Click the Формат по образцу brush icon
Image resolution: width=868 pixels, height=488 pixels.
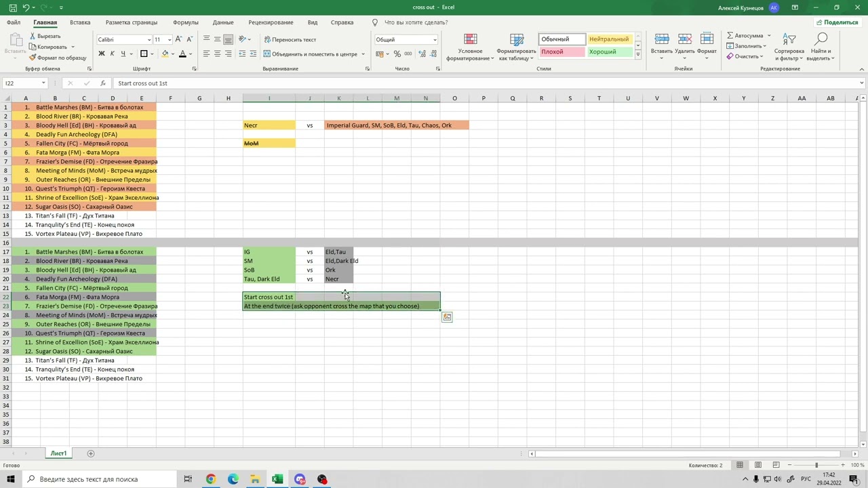pyautogui.click(x=33, y=58)
